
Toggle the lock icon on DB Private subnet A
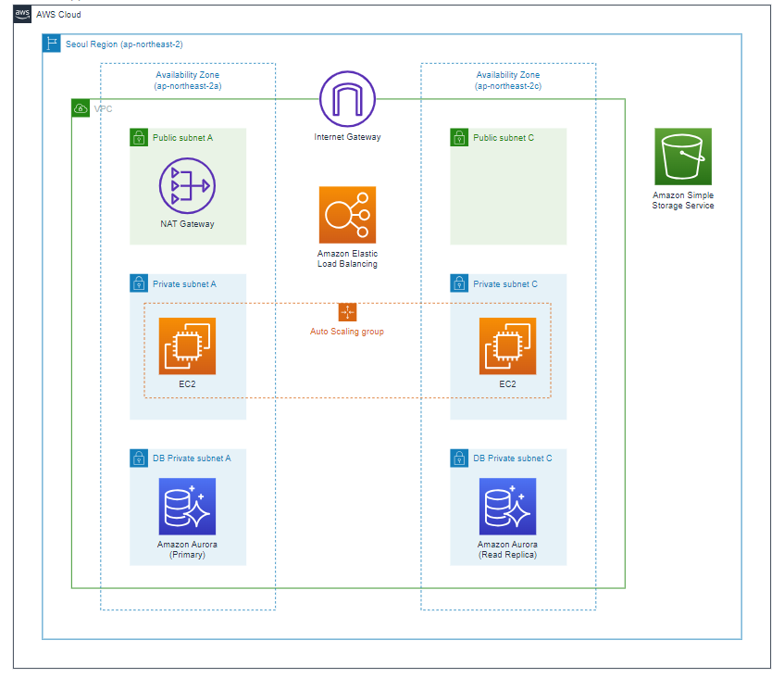pos(138,458)
